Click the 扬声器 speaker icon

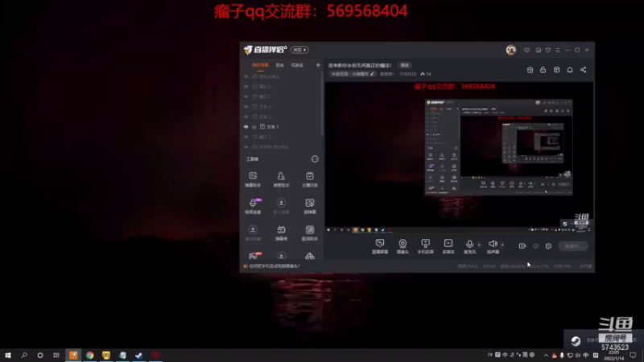click(493, 245)
